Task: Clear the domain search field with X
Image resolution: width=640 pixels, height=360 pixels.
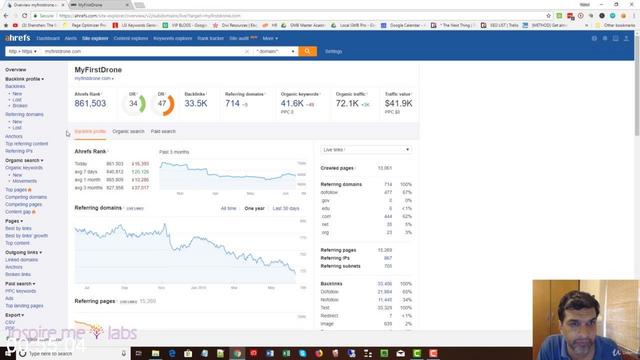Action: (247, 51)
